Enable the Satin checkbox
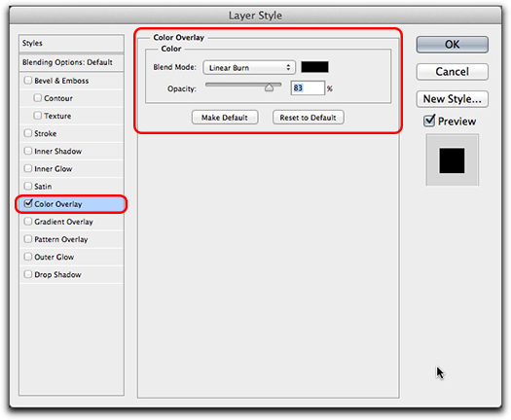Image resolution: width=511 pixels, height=420 pixels. click(x=28, y=186)
